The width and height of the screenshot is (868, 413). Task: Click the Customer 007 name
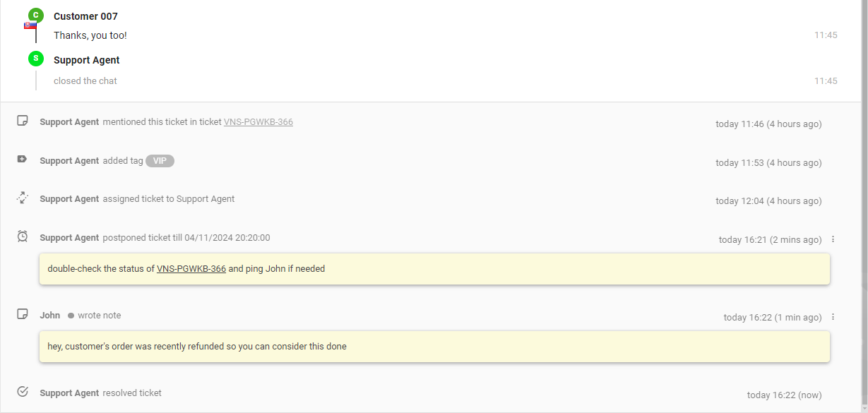click(x=85, y=16)
